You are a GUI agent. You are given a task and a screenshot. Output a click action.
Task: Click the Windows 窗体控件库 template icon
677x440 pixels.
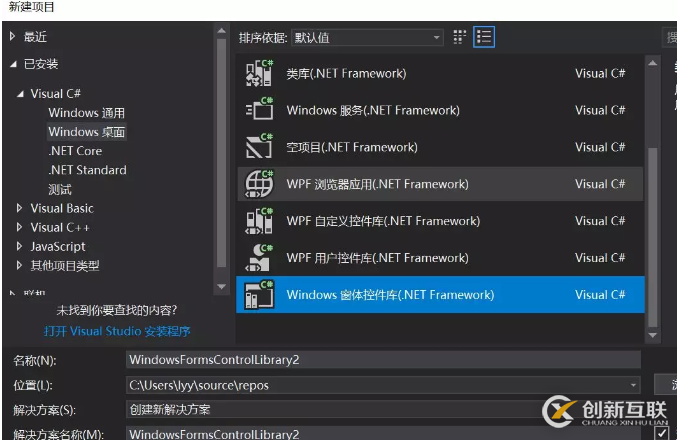(259, 295)
